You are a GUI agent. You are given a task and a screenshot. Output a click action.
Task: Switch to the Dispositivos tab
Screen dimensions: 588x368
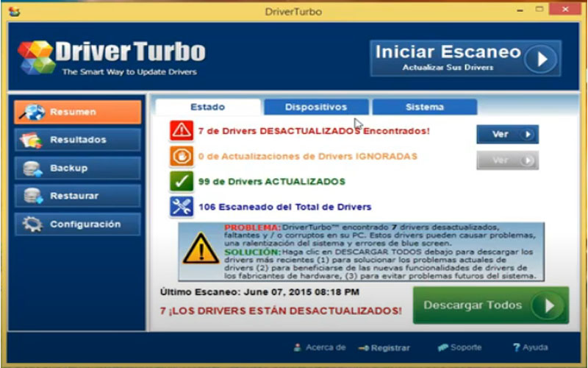(316, 107)
